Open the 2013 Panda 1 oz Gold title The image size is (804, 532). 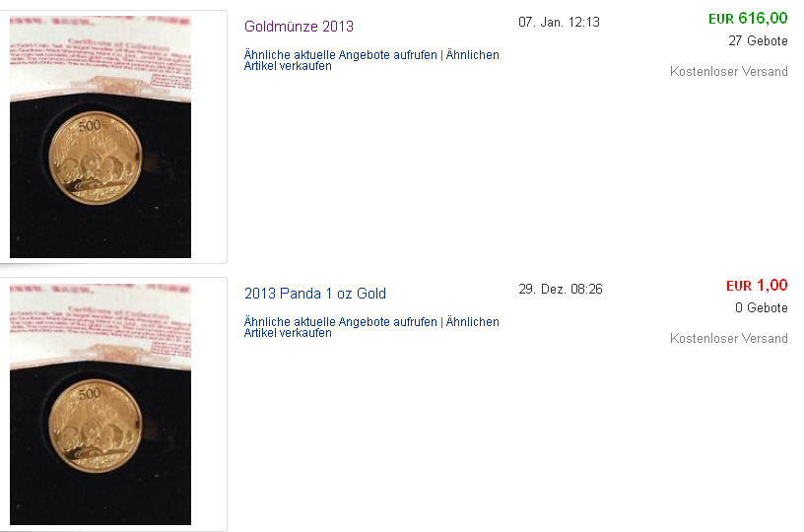(315, 294)
